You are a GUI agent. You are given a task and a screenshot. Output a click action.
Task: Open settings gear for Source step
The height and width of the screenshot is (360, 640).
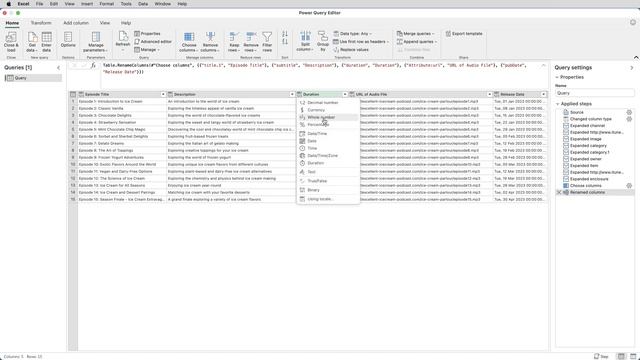click(x=629, y=112)
